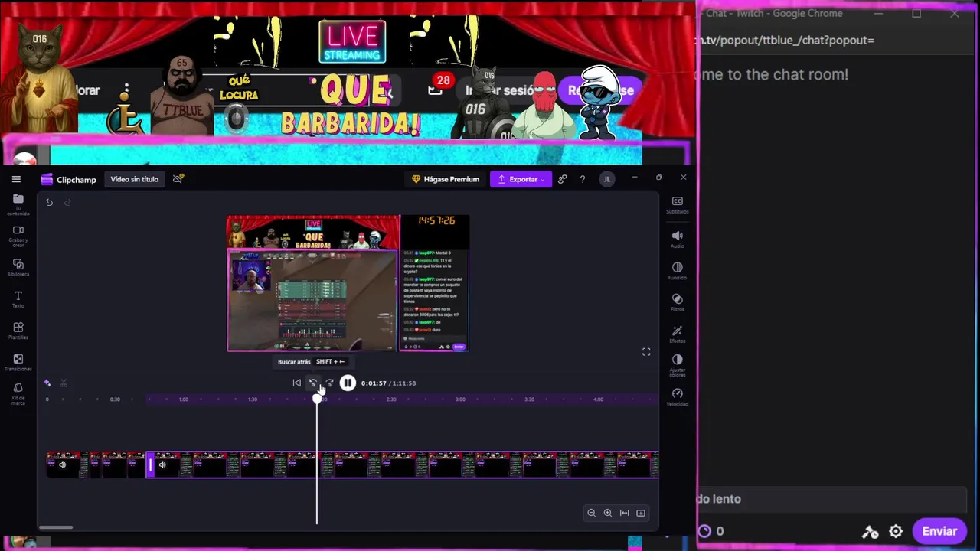
Task: Click the 0:01:57 current time readout
Action: (374, 383)
